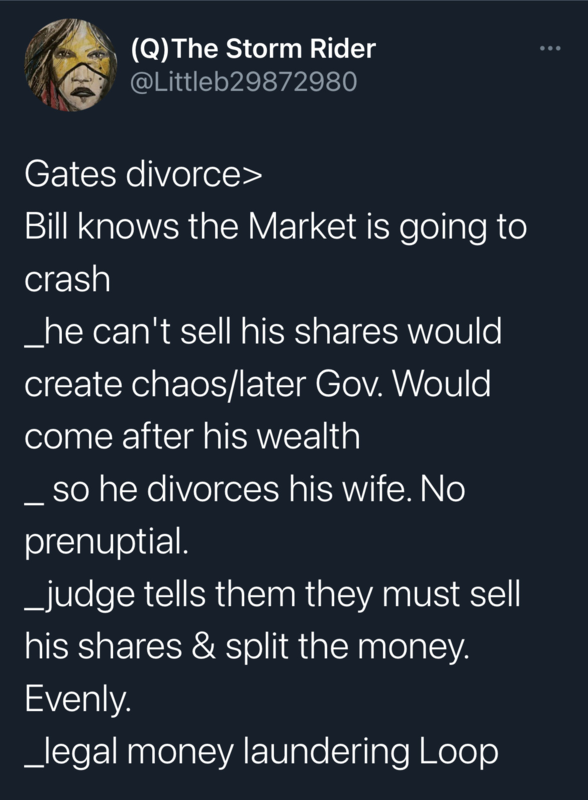Click the Storm Rider profile avatar
The image size is (588, 800).
pyautogui.click(x=70, y=64)
